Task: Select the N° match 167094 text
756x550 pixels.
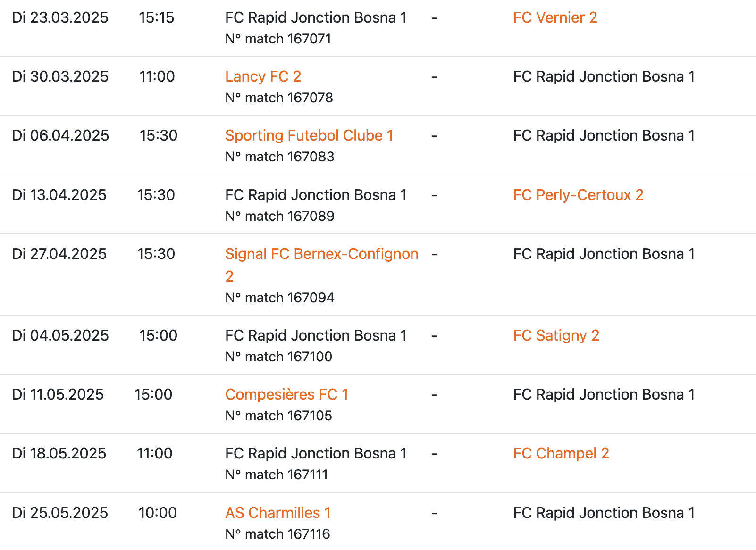Action: coord(279,298)
